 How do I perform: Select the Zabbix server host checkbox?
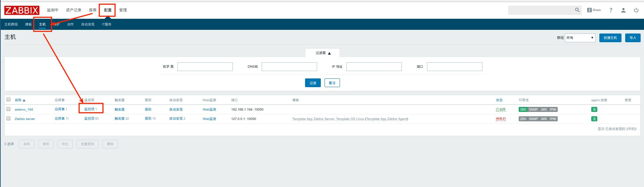(x=8, y=118)
